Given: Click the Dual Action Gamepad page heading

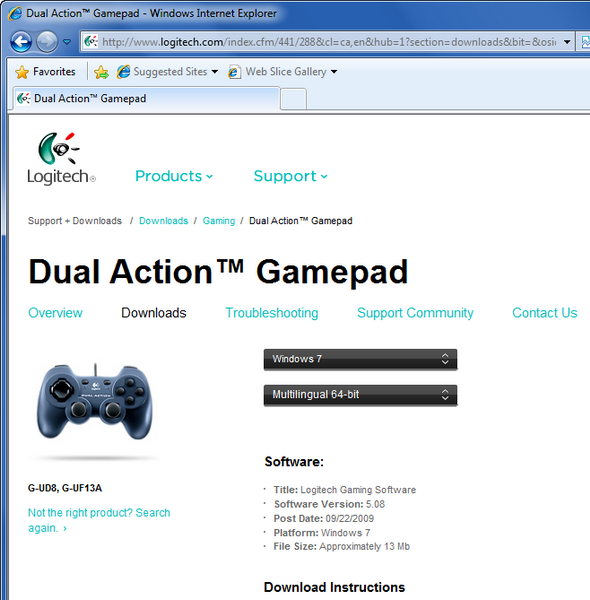Looking at the screenshot, I should coord(218,271).
